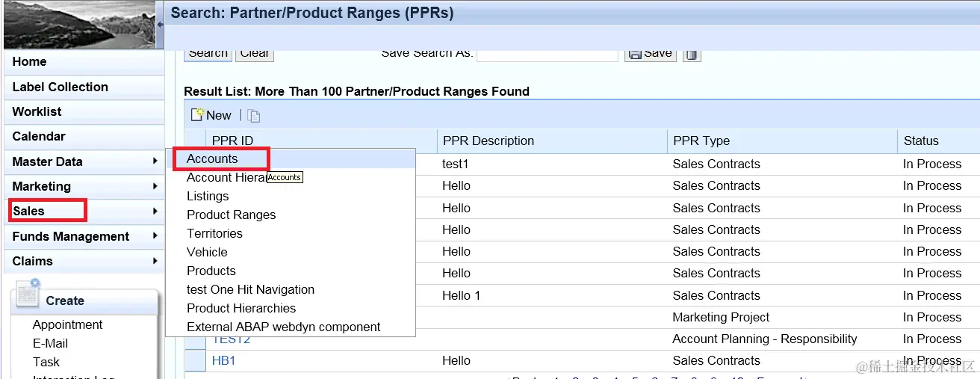Choose Product Ranges in the submenu
This screenshot has height=379, width=980.
(x=231, y=215)
